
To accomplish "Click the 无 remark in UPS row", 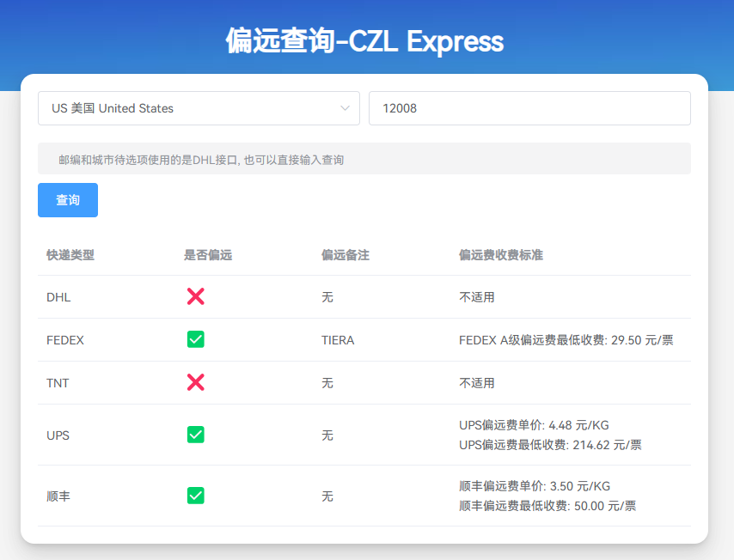I will tap(327, 435).
